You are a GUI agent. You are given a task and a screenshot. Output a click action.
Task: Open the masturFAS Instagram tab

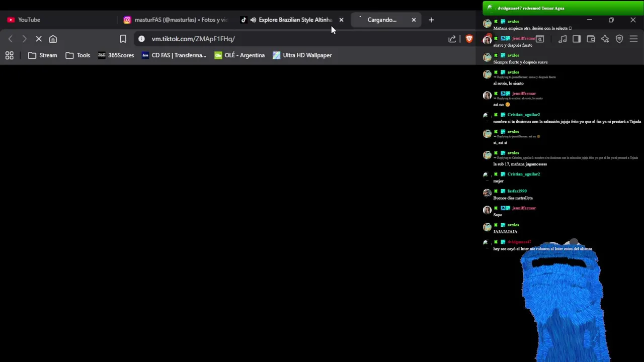(176, 20)
